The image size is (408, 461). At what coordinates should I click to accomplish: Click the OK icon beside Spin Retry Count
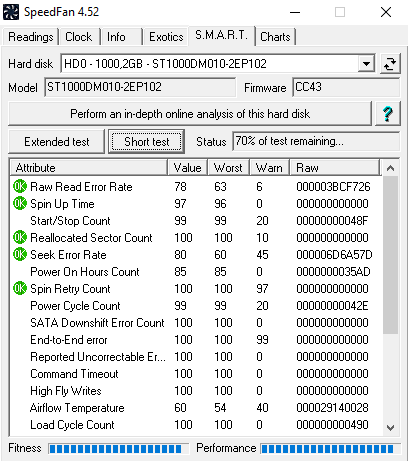point(20,288)
